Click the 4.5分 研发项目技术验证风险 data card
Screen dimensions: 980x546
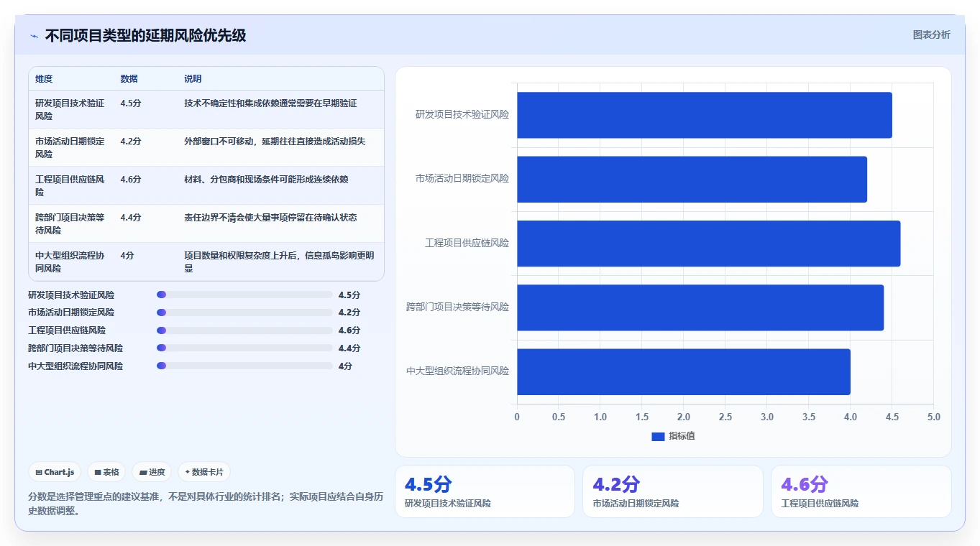coord(485,491)
